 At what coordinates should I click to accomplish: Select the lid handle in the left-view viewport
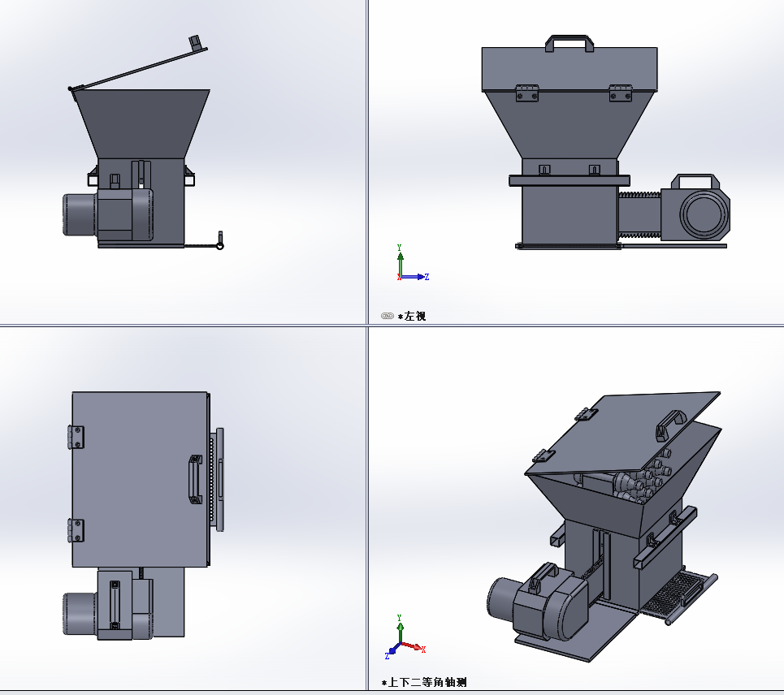570,43
